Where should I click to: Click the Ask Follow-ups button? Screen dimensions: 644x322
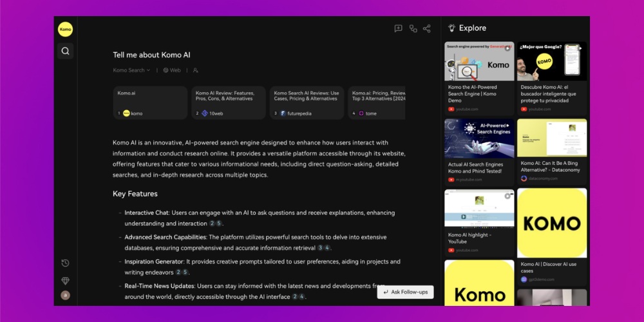tap(405, 292)
